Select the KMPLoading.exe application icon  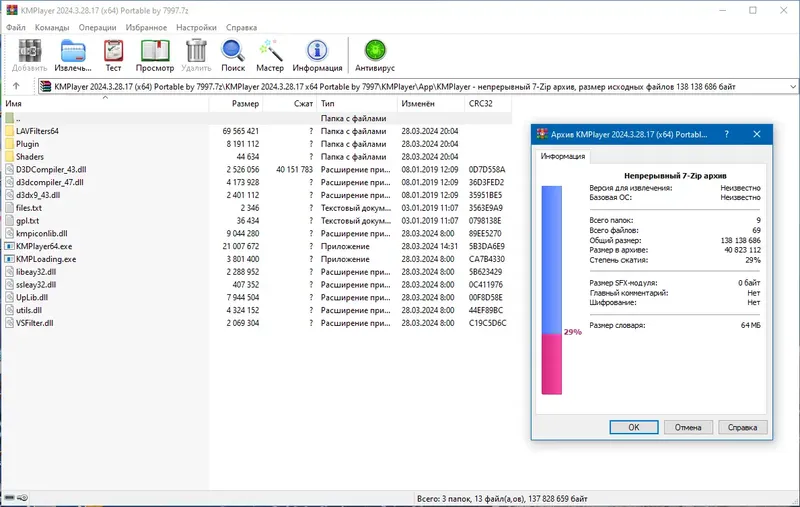pos(9,259)
